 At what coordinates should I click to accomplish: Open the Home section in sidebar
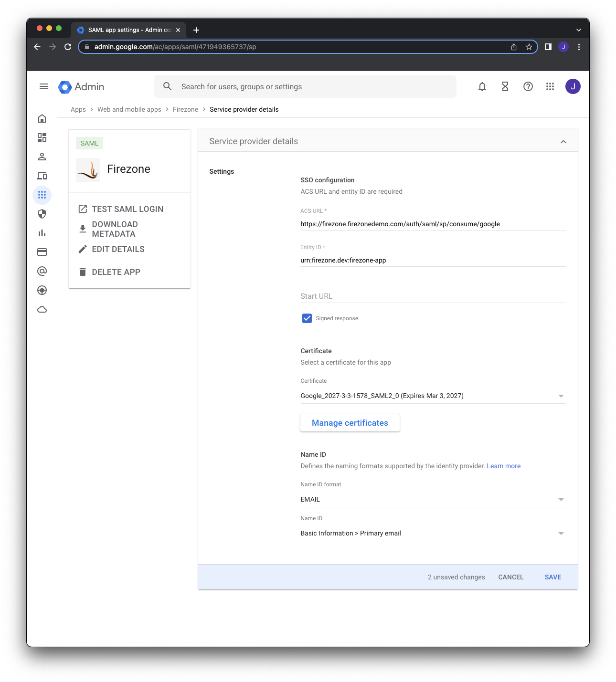(x=42, y=118)
